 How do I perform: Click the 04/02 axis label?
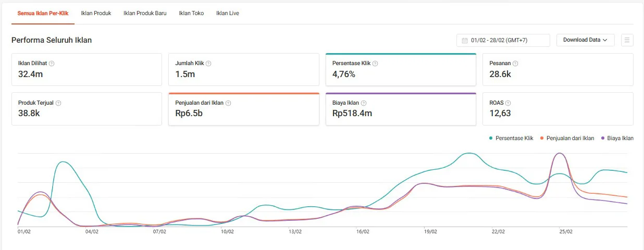[x=92, y=232]
